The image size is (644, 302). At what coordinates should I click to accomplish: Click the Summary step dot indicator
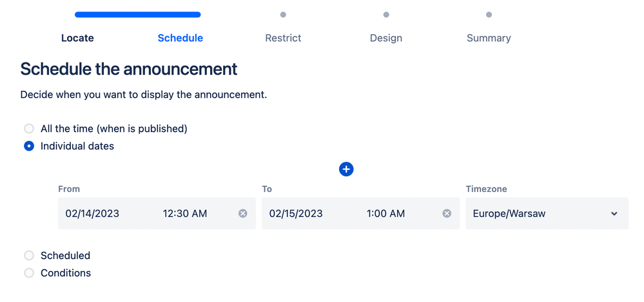(489, 15)
